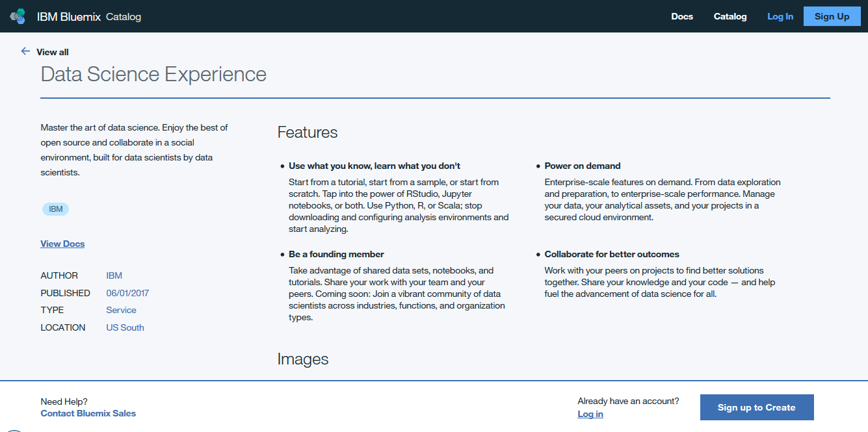This screenshot has height=432, width=868.
Task: Click the TYPE label
Action: [52, 310]
